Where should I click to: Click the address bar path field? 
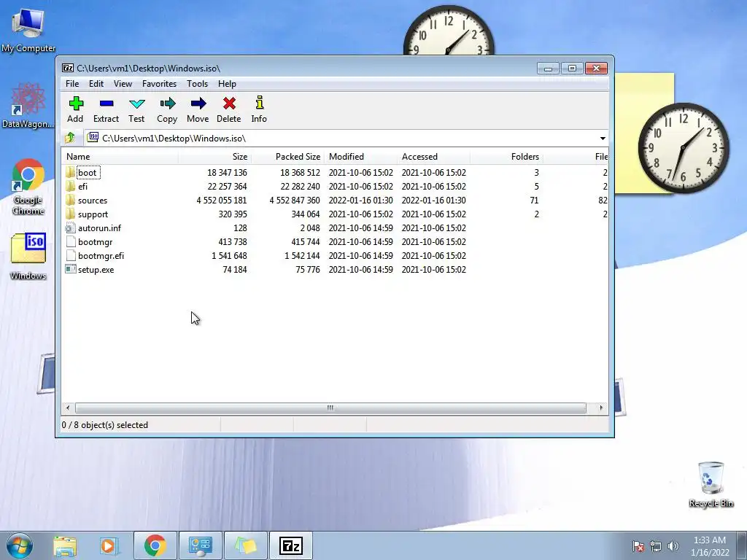347,138
